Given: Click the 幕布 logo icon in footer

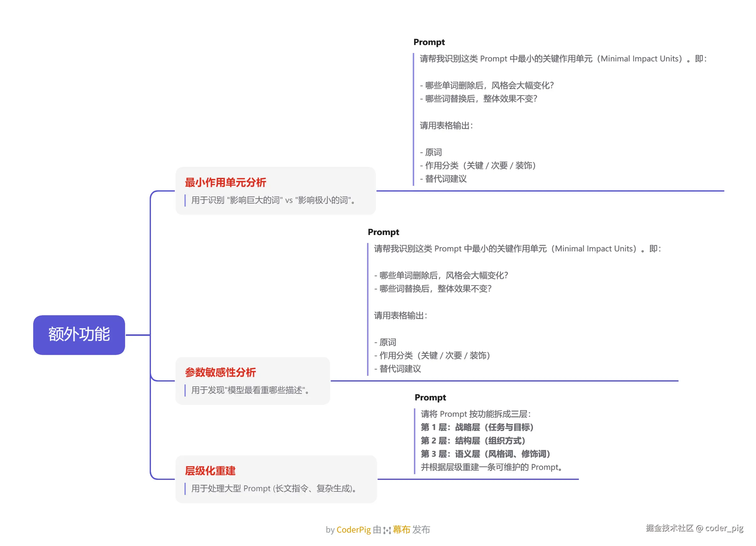Looking at the screenshot, I should pyautogui.click(x=387, y=530).
